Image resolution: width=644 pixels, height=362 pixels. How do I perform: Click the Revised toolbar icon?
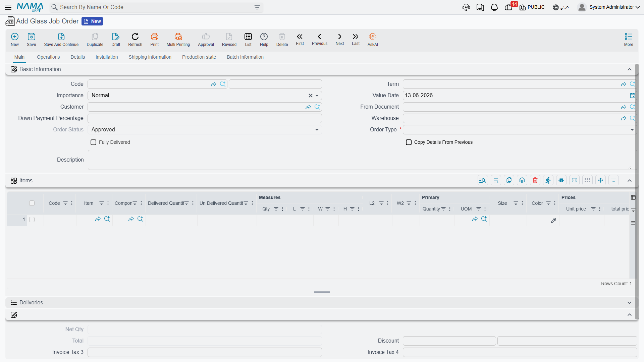pos(229,40)
